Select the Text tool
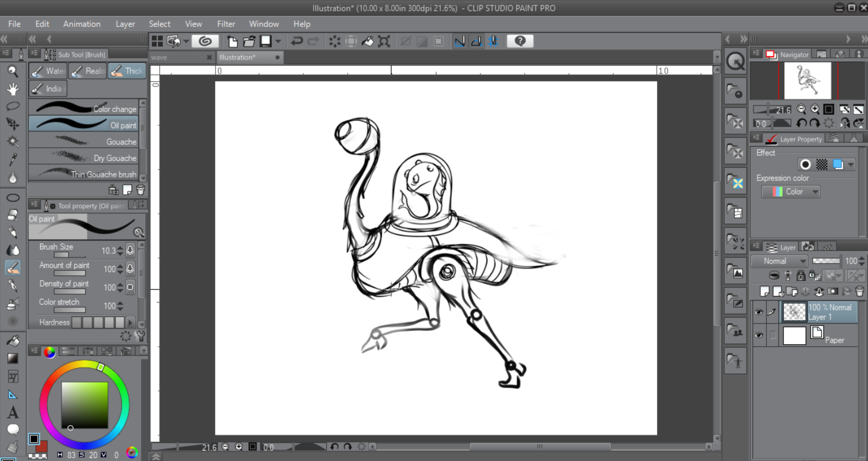Screen dimensions: 868x461 tap(13, 412)
